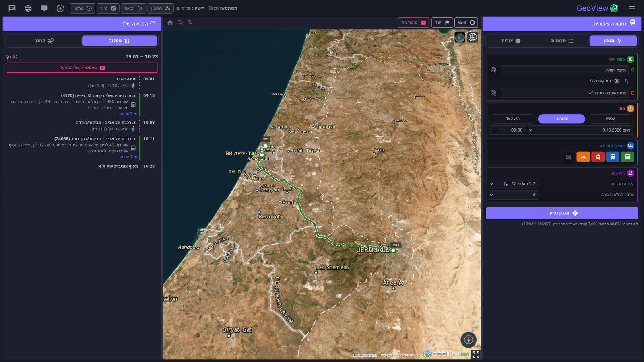
Task: Expand the 7 תחנות stops list
Action: coord(128,157)
